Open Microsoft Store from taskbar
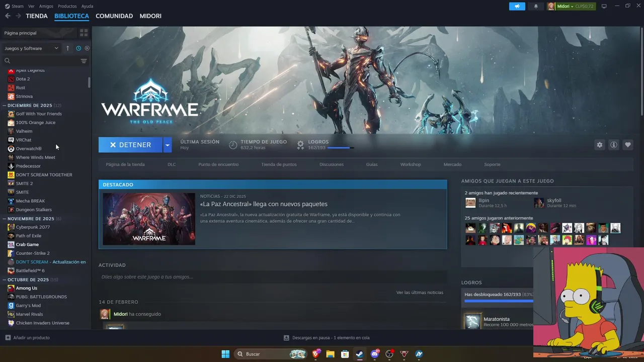Viewport: 644px width, 362px height. tap(345, 354)
